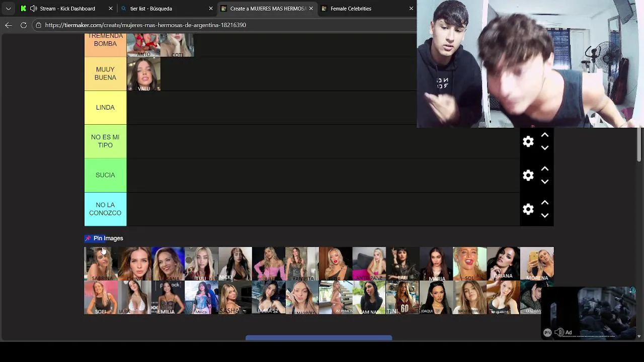Image resolution: width=644 pixels, height=362 pixels.
Task: Pick the SOFI thumbnail
Action: tap(101, 297)
